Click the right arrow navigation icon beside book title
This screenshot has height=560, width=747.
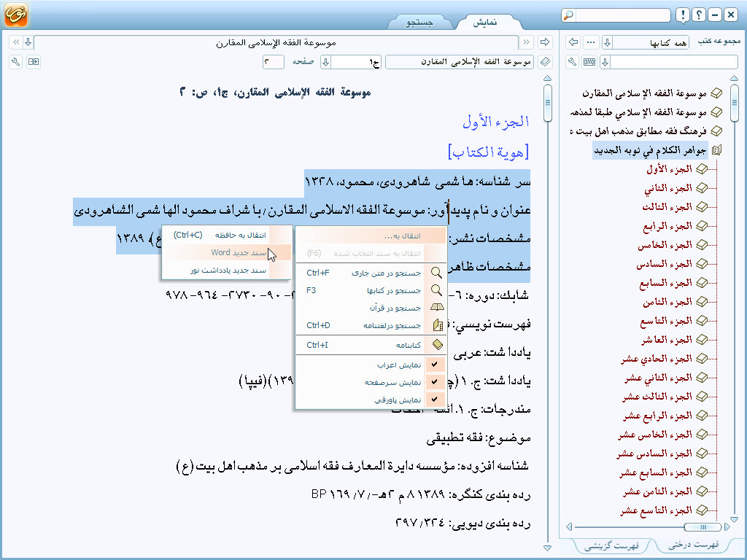pos(544,42)
